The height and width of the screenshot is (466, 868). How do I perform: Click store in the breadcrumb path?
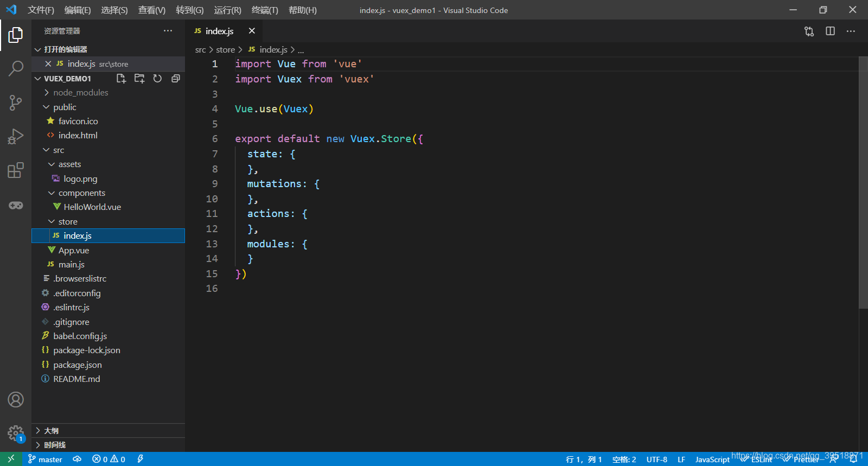pos(225,49)
